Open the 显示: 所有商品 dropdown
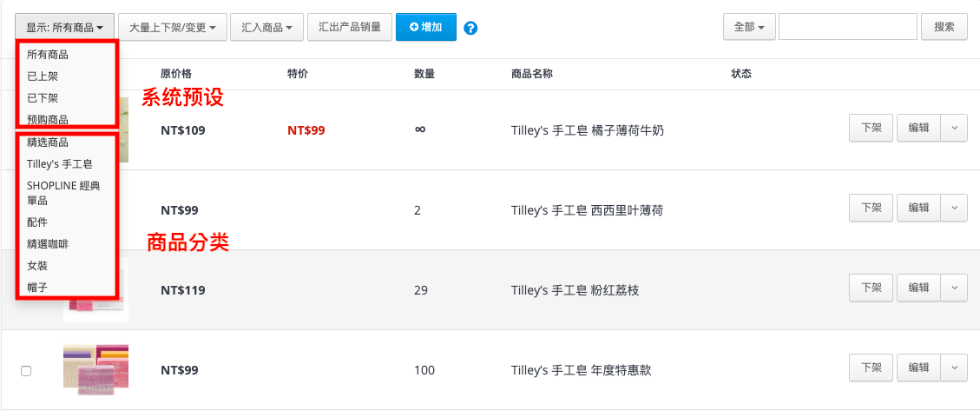Viewport: 980px width, 411px height. coord(64,28)
